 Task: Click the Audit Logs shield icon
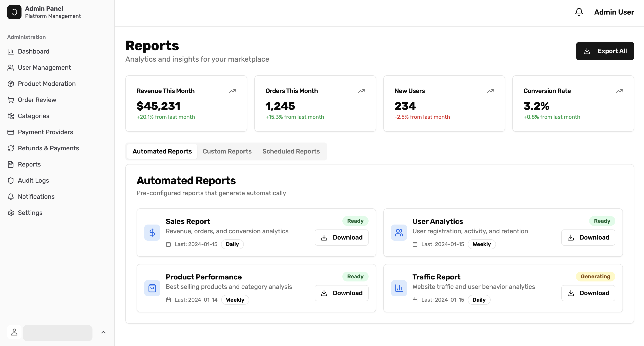click(x=11, y=180)
